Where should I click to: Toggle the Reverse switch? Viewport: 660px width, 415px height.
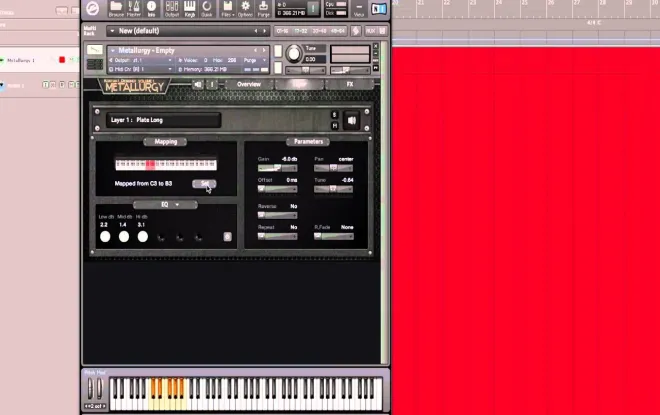point(277,215)
